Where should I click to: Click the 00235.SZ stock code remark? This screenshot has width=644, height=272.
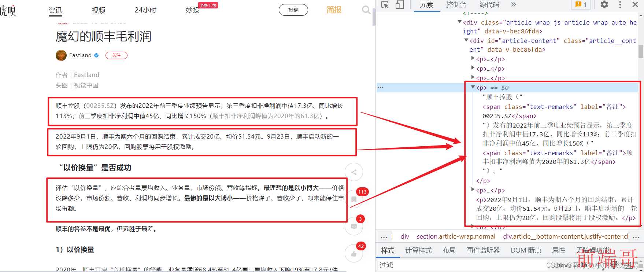click(x=100, y=106)
